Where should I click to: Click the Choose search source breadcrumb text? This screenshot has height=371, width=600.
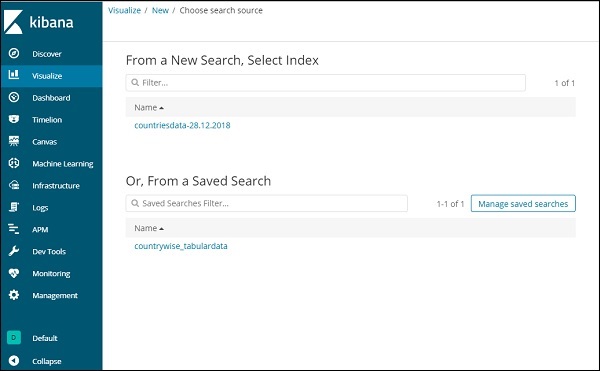click(x=221, y=10)
